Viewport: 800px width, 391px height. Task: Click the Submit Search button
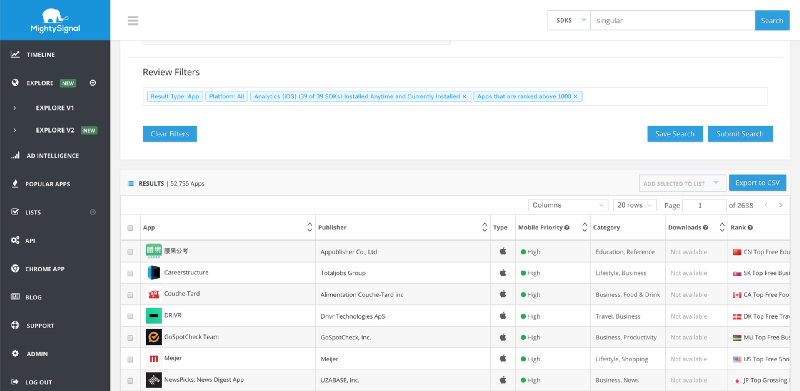[x=740, y=134]
